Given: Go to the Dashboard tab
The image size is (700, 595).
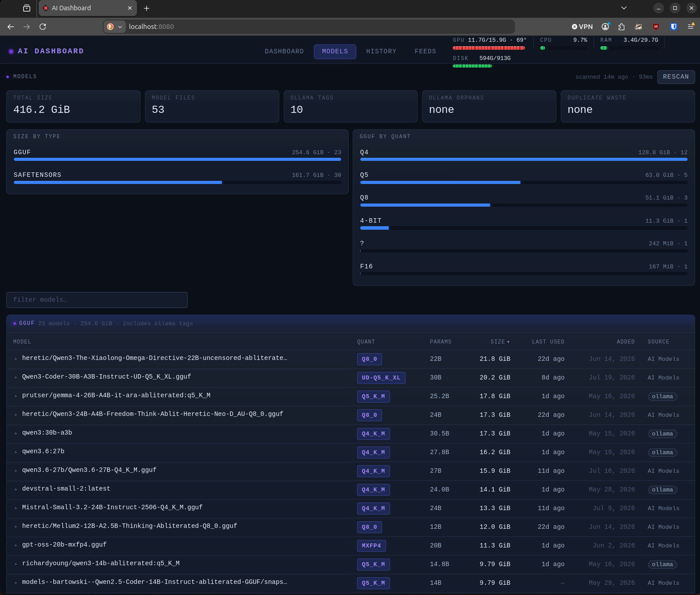Looking at the screenshot, I should [284, 52].
